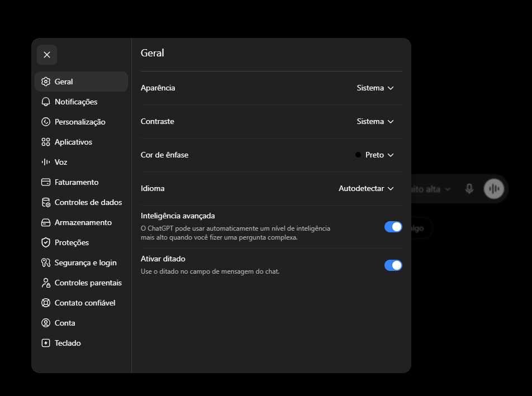Screen dimensions: 532x396
Task: Click the chevron beside Autodetectar
Action: 391,189
